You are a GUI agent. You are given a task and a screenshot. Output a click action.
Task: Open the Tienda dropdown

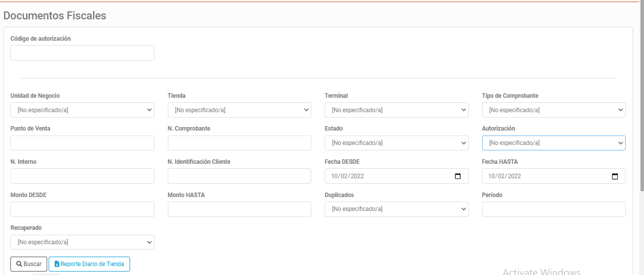pyautogui.click(x=239, y=110)
